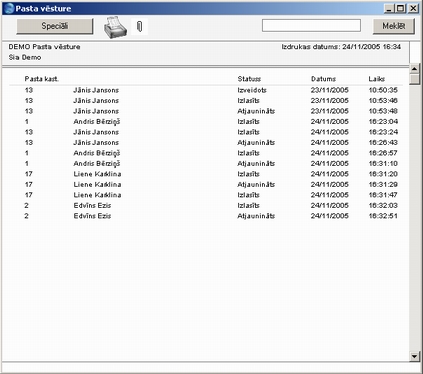423x374 pixels.
Task: Click the 'Datums' column header
Action: (323, 79)
